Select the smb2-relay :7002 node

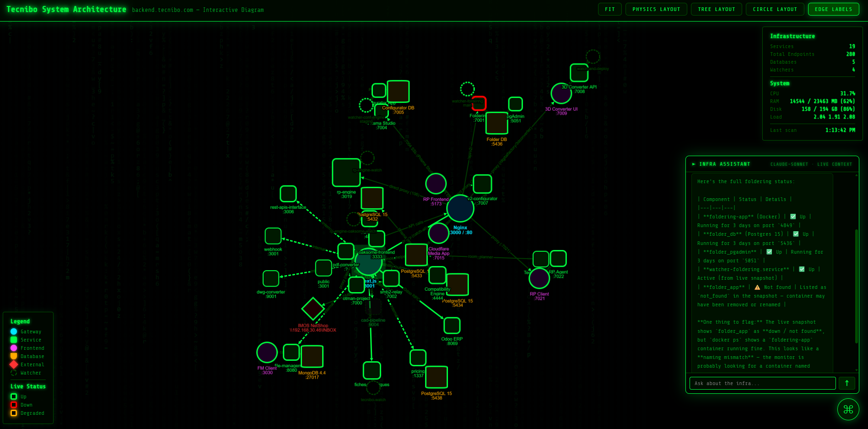(x=391, y=278)
